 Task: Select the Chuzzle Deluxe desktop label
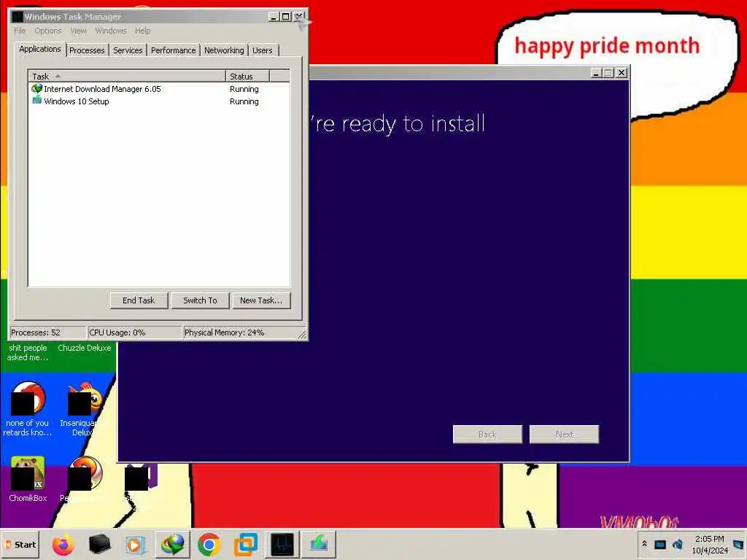(85, 348)
